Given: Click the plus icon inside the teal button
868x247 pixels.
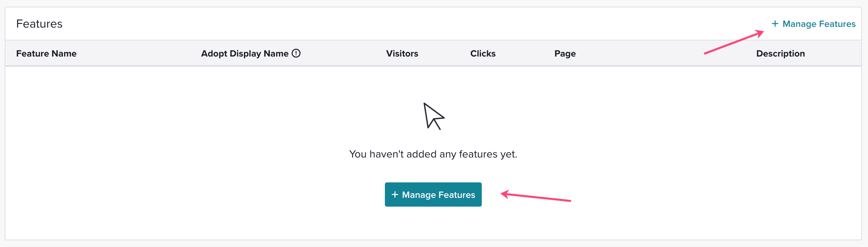Looking at the screenshot, I should pos(395,195).
